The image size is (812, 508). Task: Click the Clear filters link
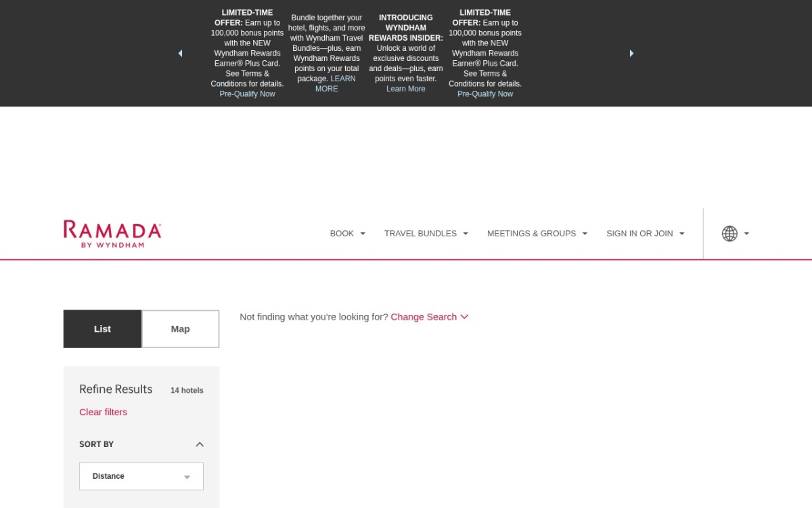point(103,412)
